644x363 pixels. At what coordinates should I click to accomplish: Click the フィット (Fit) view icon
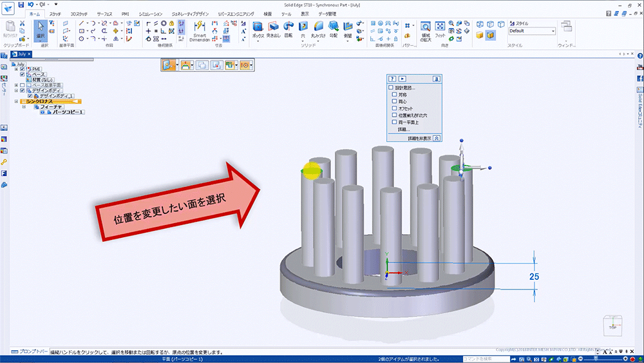[x=440, y=27]
